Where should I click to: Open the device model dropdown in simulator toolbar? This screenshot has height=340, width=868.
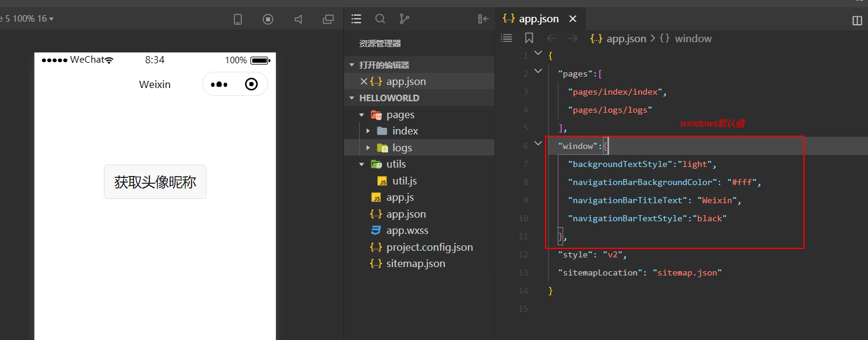coord(27,19)
